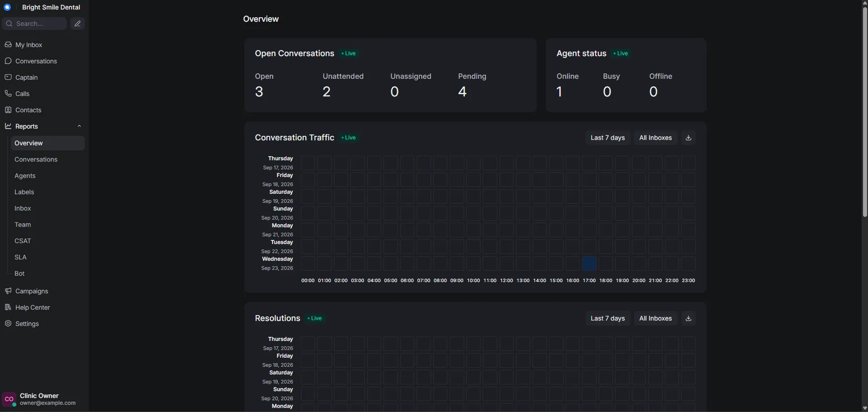Click the Search input field
The height and width of the screenshot is (412, 868).
(x=34, y=24)
